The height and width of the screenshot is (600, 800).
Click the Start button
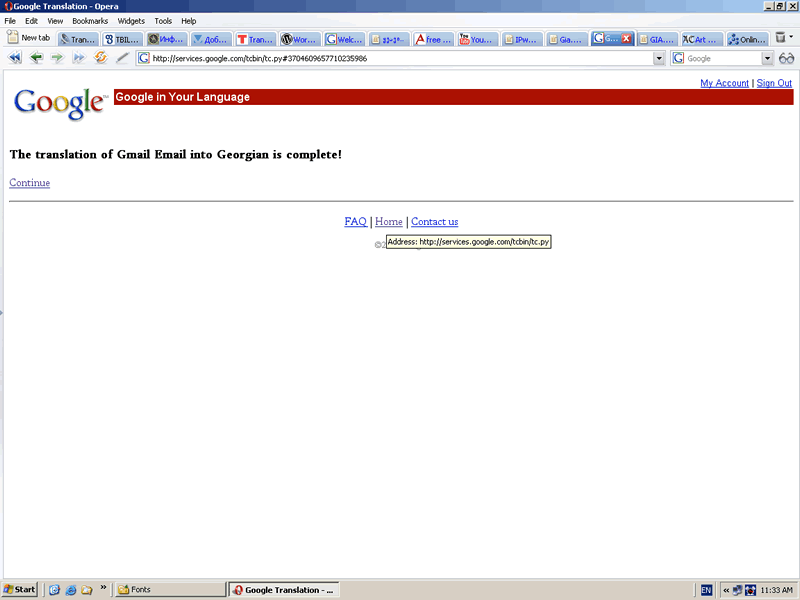click(20, 590)
